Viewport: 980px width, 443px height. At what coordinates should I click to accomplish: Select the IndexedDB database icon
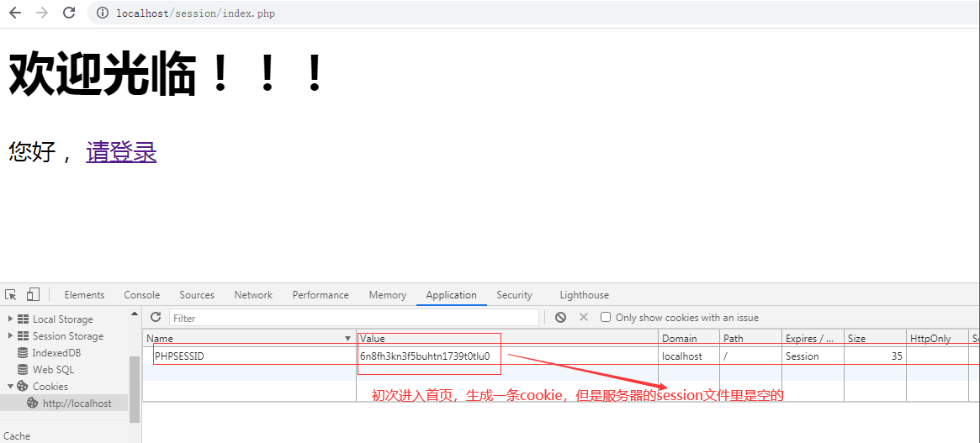tap(23, 353)
